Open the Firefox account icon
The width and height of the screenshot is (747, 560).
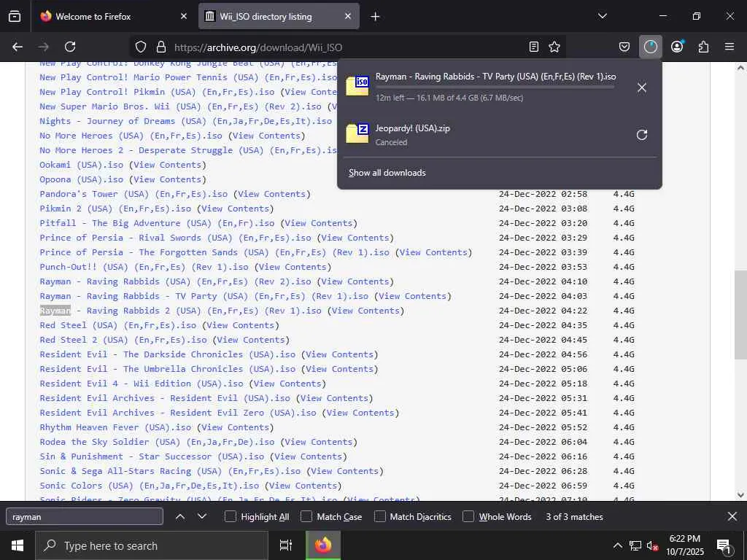pos(677,47)
